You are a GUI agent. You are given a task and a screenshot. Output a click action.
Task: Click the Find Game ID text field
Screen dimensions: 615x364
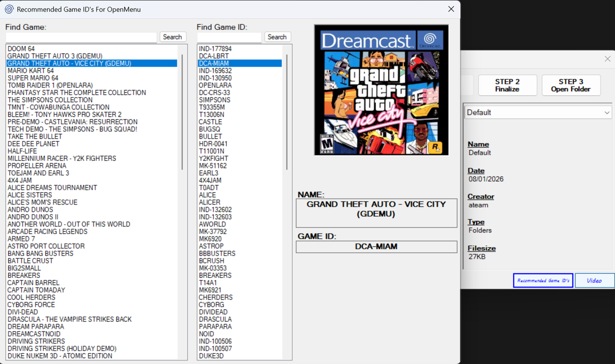[x=229, y=37]
